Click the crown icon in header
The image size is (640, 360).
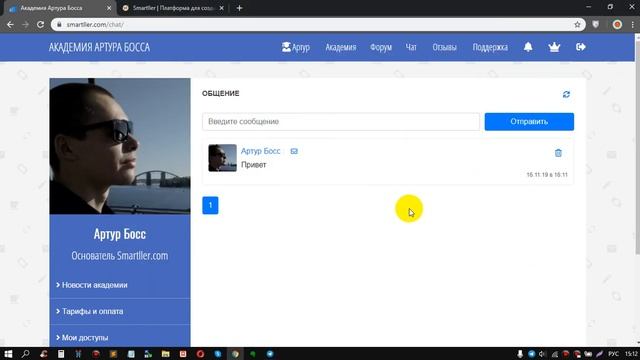tap(554, 47)
